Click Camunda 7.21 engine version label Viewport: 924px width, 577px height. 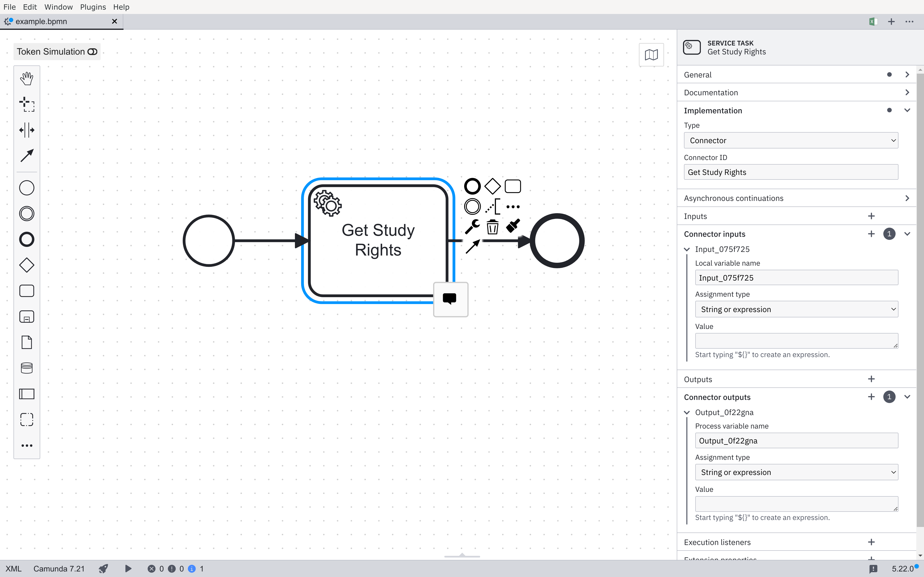(59, 569)
